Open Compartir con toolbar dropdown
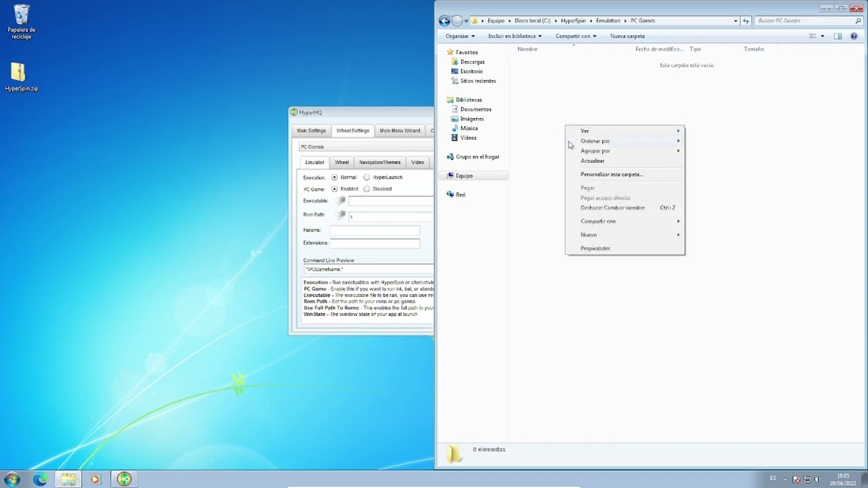Viewport: 868px width, 488px height. (x=576, y=36)
